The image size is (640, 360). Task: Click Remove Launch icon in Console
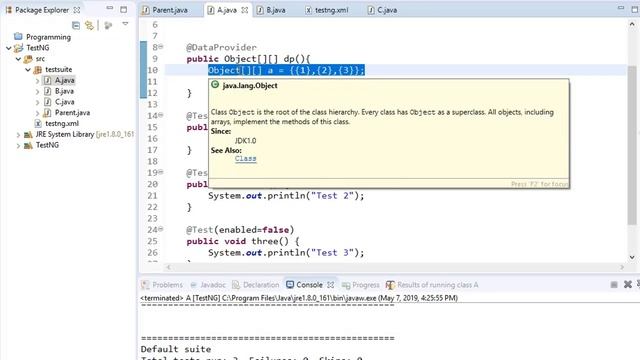click(628, 284)
